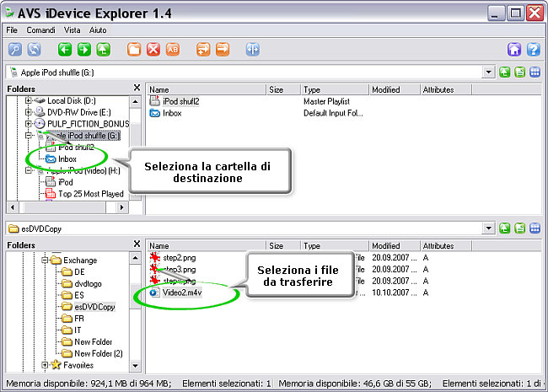The image size is (548, 392).
Task: Sort top list by Type column
Action: coord(335,90)
